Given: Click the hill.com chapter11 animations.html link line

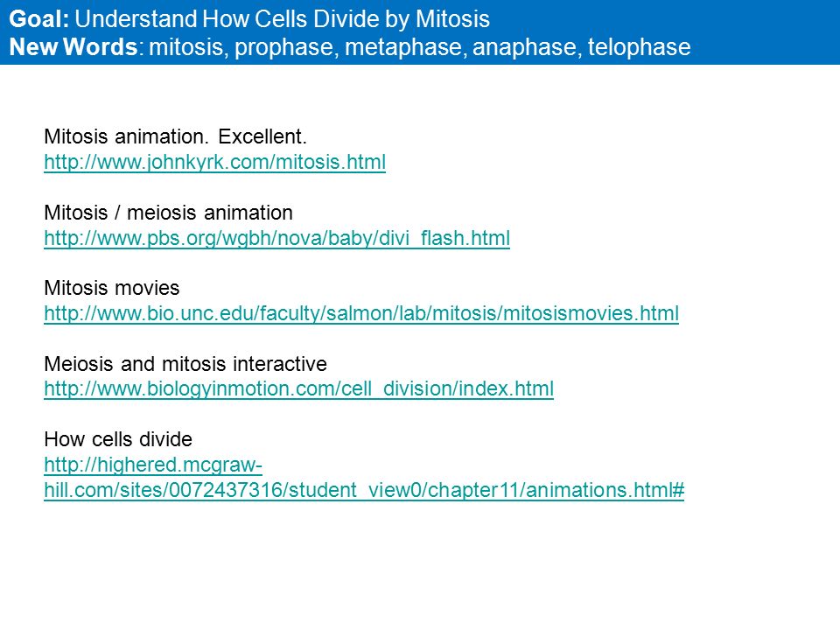Looking at the screenshot, I should click(x=364, y=490).
